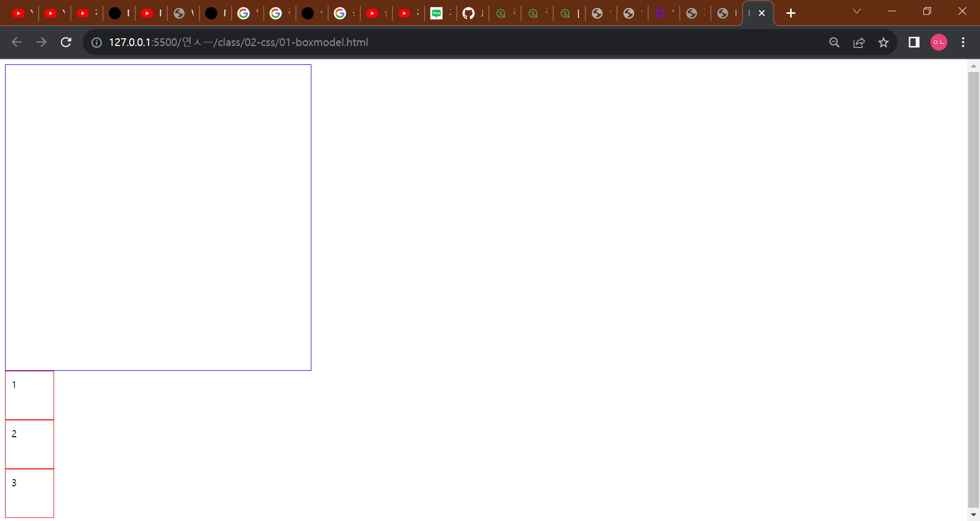
Task: Click the scrollbar down arrow
Action: (973, 515)
